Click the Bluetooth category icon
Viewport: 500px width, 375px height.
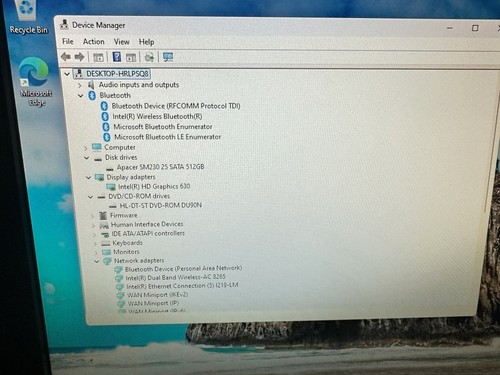[92, 95]
